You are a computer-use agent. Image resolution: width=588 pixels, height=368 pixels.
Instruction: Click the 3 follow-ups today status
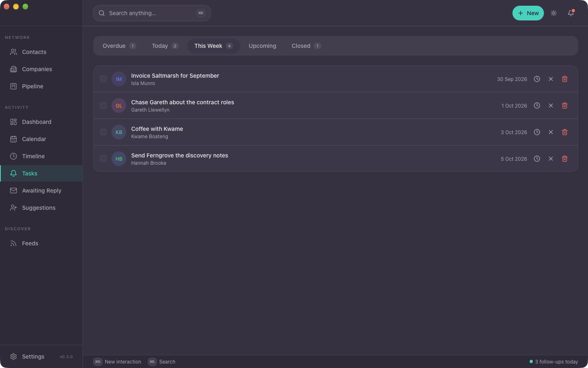554,362
